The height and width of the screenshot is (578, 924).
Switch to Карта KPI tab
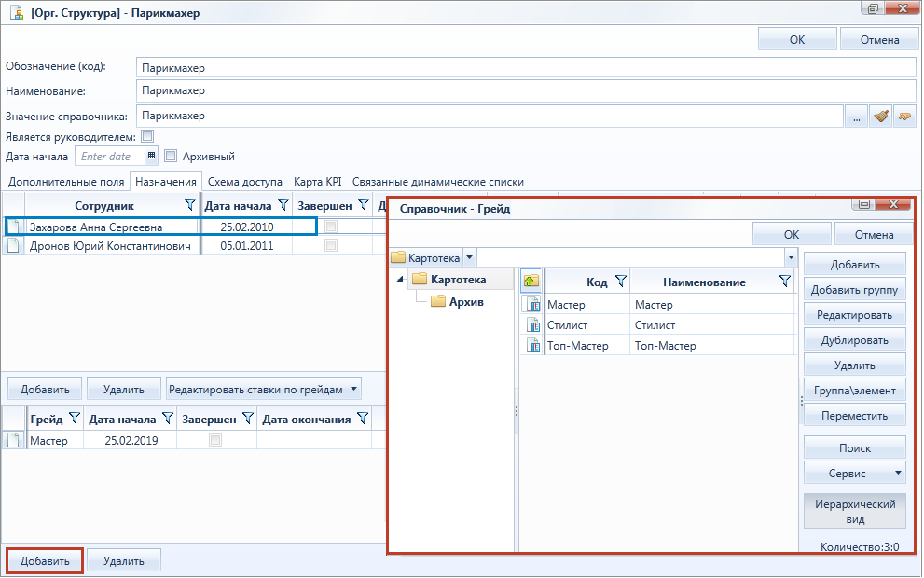(x=318, y=182)
